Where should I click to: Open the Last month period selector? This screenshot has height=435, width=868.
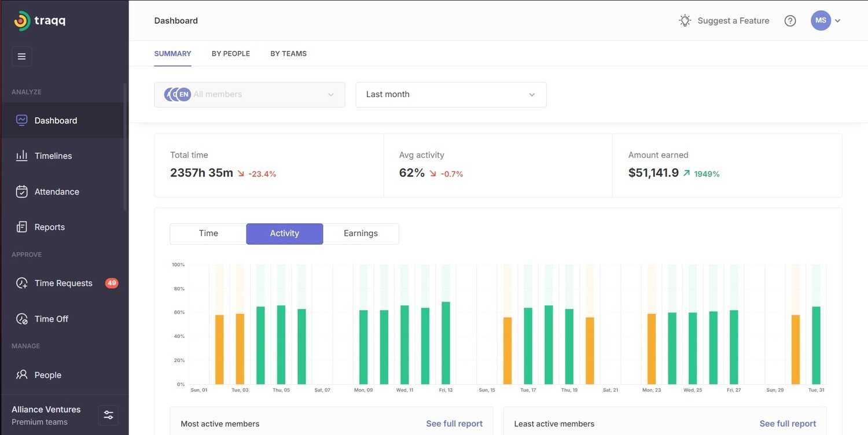click(x=450, y=94)
